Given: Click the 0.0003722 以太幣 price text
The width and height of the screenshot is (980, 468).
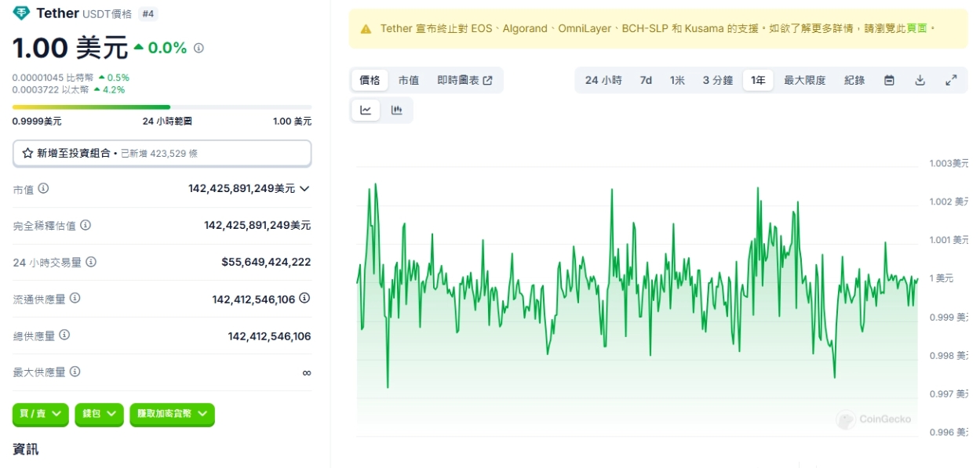Looking at the screenshot, I should 50,89.
